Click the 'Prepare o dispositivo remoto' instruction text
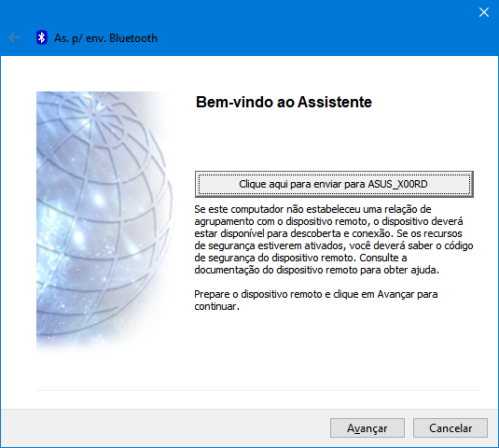 (x=316, y=300)
